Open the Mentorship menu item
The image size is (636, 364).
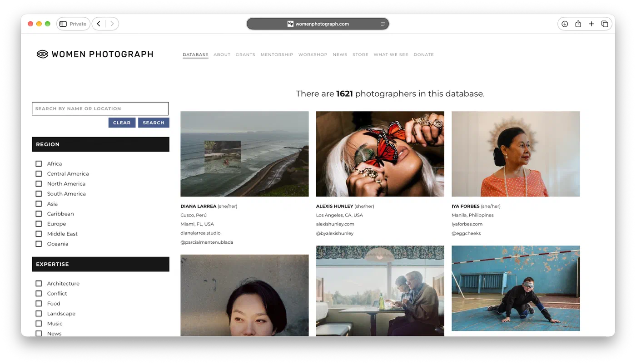click(x=277, y=55)
